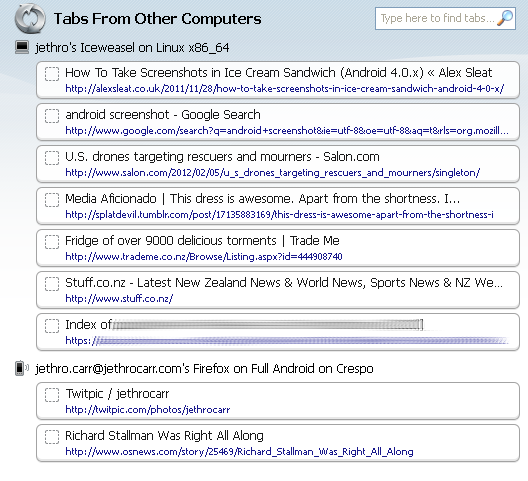Click the sync arrows icon beside the heading
528x481 pixels.
point(30,19)
